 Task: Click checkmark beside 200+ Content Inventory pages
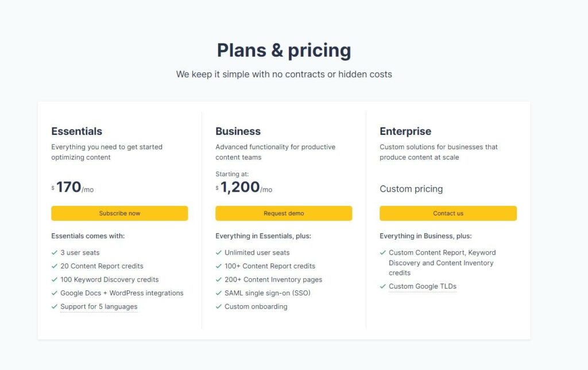tap(219, 279)
